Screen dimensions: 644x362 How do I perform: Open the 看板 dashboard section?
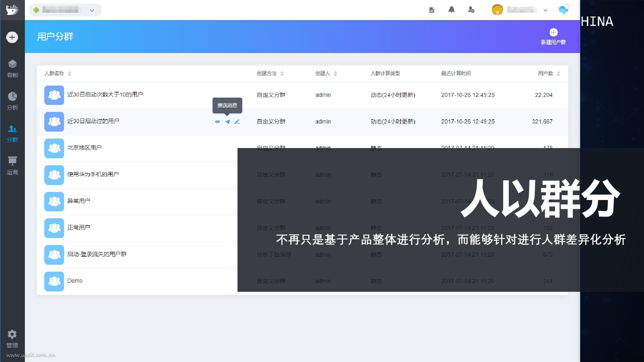click(12, 69)
